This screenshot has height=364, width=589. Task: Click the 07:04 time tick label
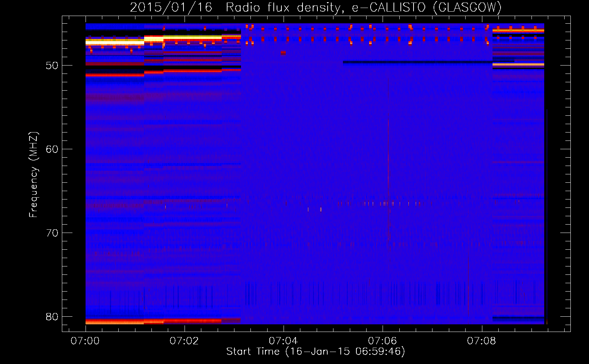(x=283, y=341)
